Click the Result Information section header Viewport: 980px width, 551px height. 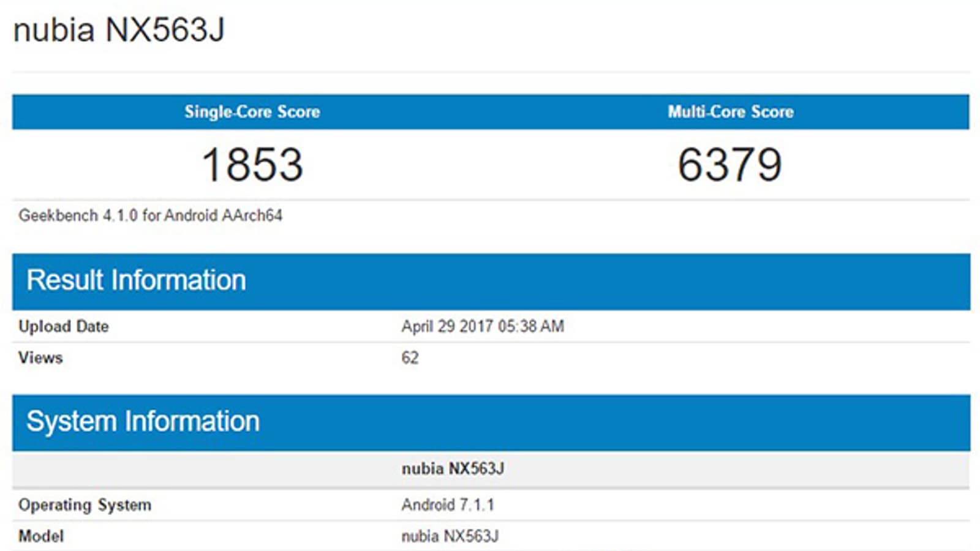491,282
